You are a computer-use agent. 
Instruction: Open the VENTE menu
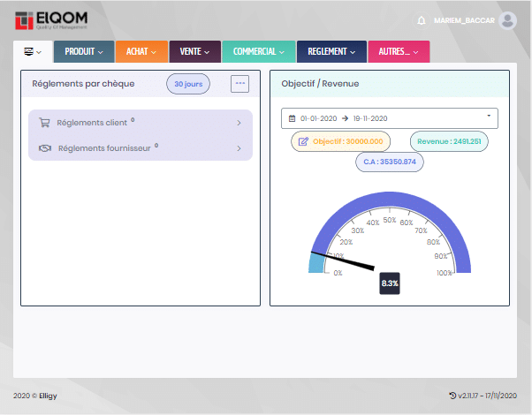[195, 51]
